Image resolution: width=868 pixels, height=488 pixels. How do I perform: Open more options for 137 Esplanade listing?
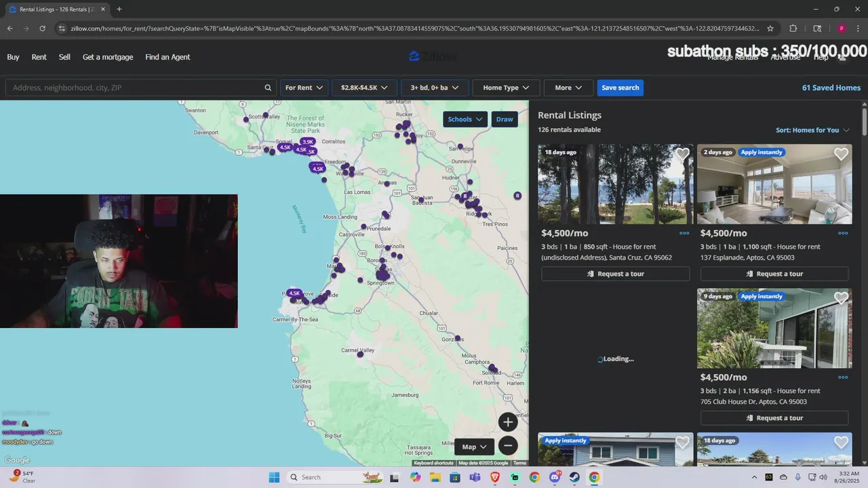(843, 233)
